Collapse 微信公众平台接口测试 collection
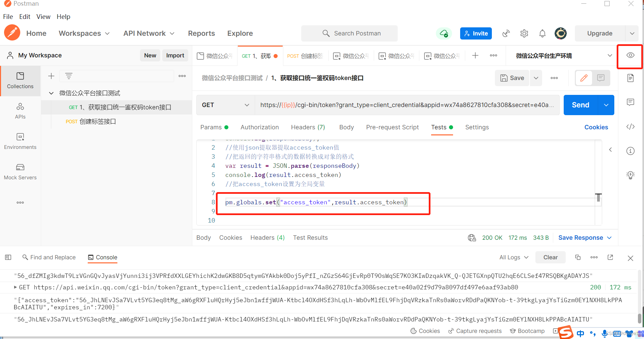Screen dimensions: 644x339 click(51, 93)
